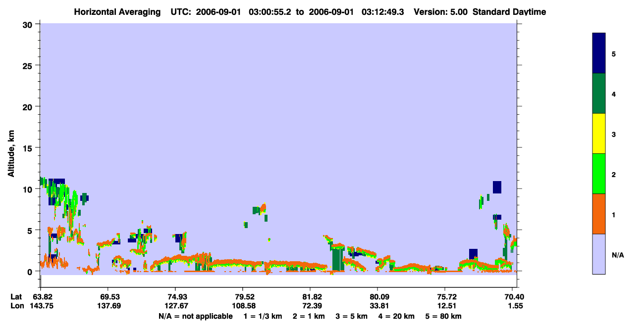644x330 pixels.
Task: Click the 15 tick on altitude axis
Action: click(x=30, y=148)
